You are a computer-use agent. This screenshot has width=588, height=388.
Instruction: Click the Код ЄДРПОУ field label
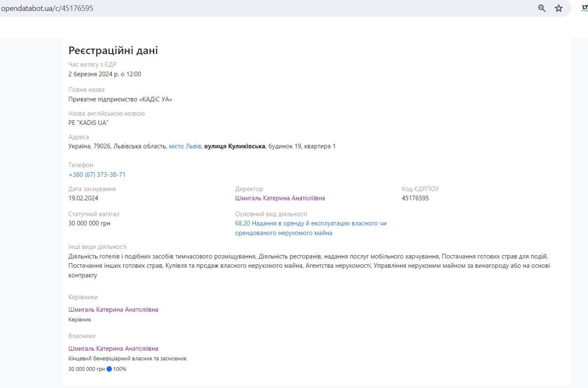point(420,189)
